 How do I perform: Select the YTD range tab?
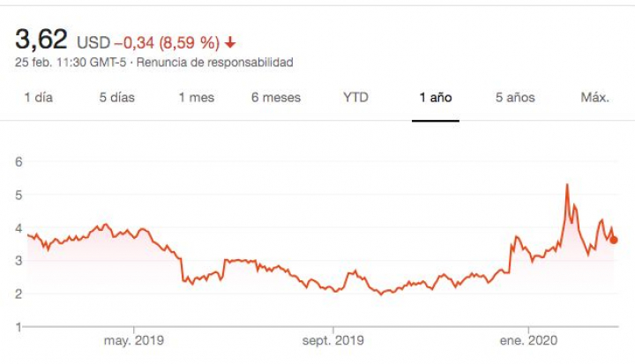coord(355,98)
